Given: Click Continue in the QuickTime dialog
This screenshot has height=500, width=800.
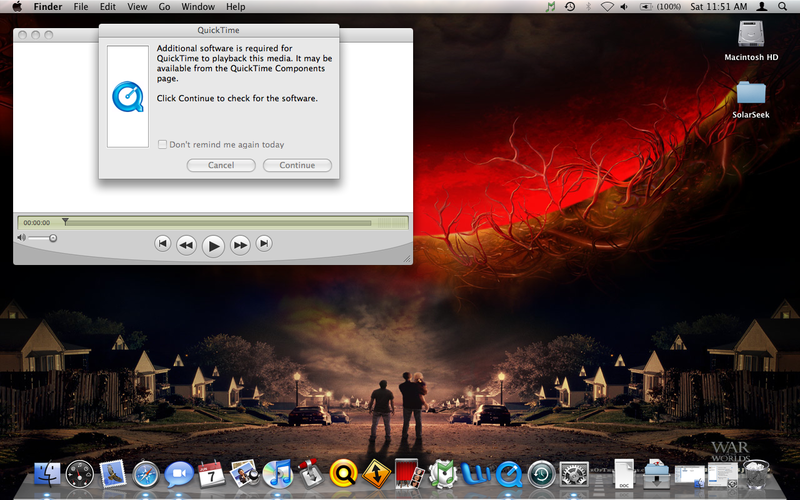Looking at the screenshot, I should coord(297,165).
